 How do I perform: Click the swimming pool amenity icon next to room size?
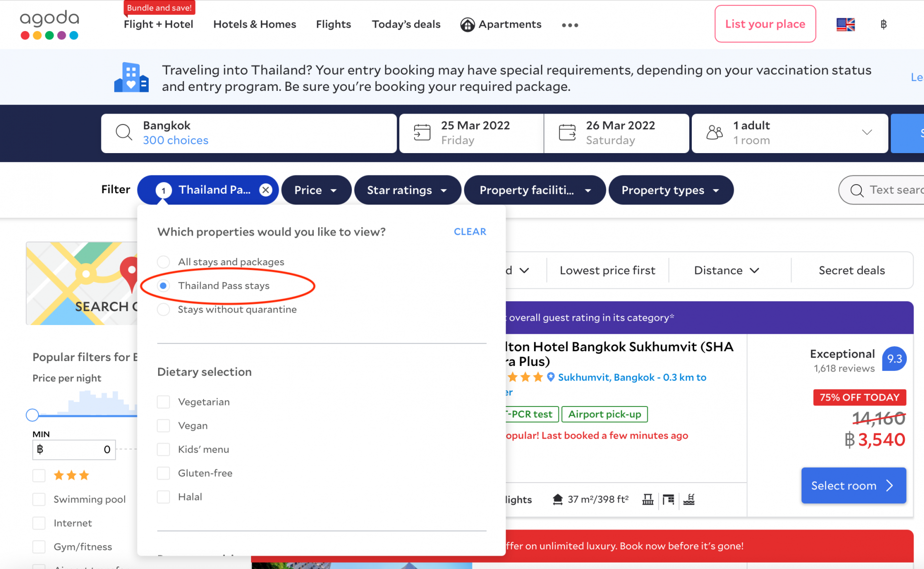pyautogui.click(x=689, y=499)
